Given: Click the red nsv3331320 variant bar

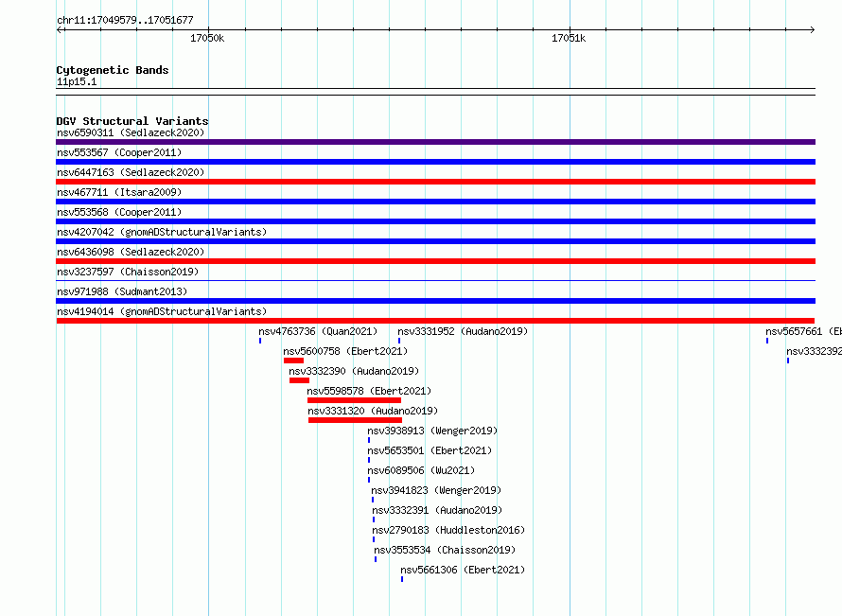Looking at the screenshot, I should [x=355, y=420].
